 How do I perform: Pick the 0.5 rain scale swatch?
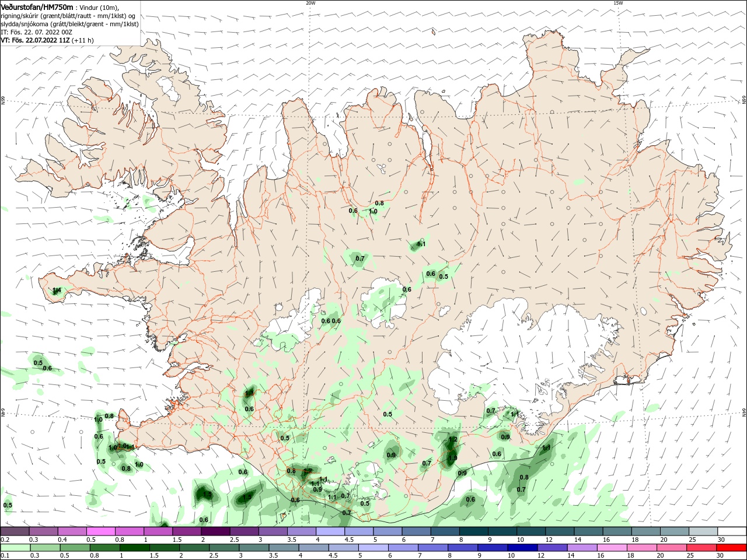pyautogui.click(x=75, y=548)
